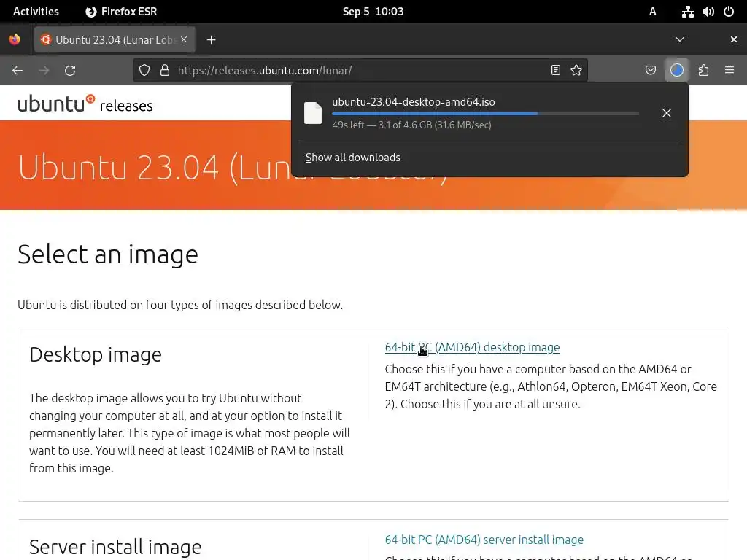Open the network status icon
The height and width of the screenshot is (560, 747).
pos(687,12)
